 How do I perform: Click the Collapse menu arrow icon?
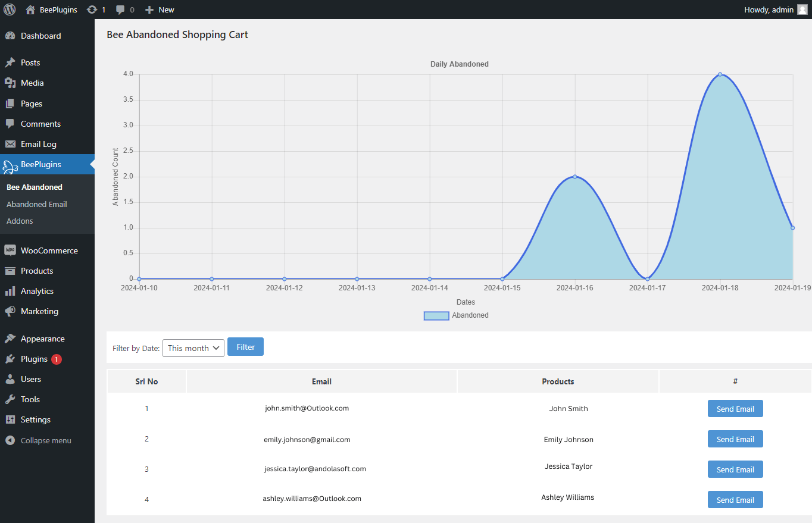click(10, 440)
